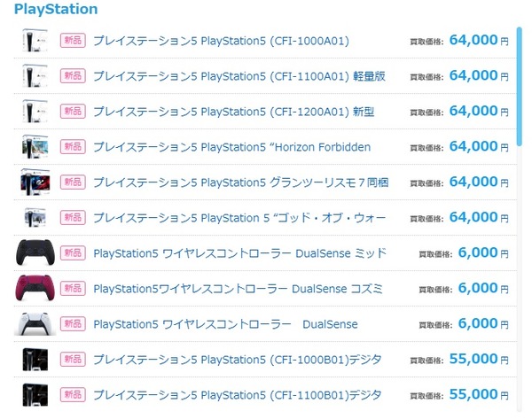Click the ゴッド・オブ・ウォー bundle thumbnail
The width and height of the screenshot is (532, 419).
(35, 217)
